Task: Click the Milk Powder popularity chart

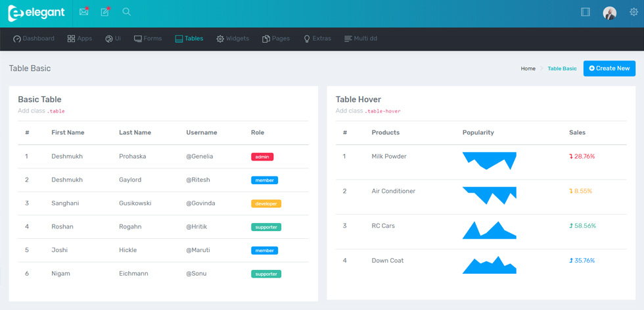Action: (489, 161)
